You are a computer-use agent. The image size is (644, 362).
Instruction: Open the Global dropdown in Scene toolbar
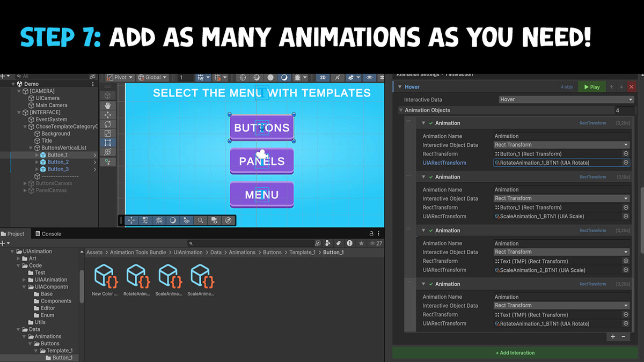pos(152,77)
